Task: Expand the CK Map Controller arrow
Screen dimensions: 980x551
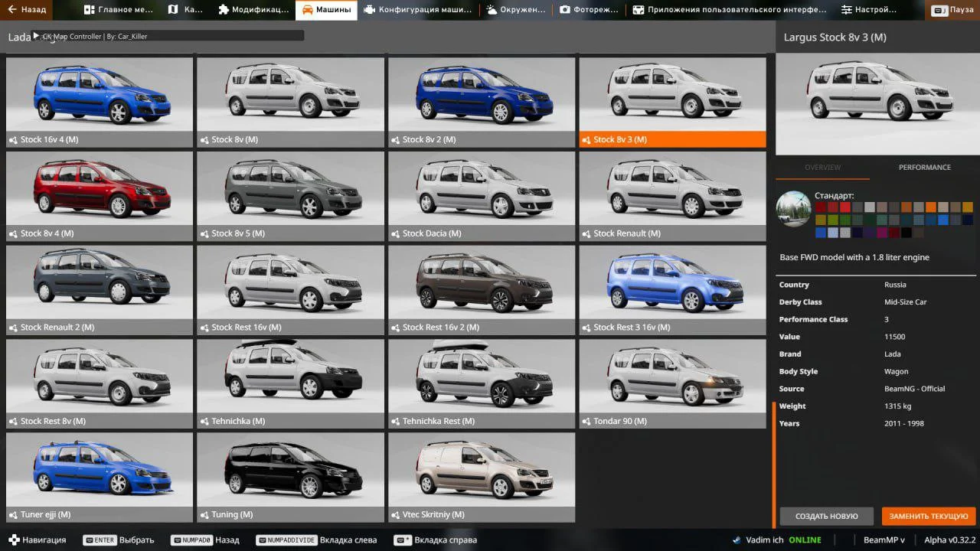Action: coord(36,36)
